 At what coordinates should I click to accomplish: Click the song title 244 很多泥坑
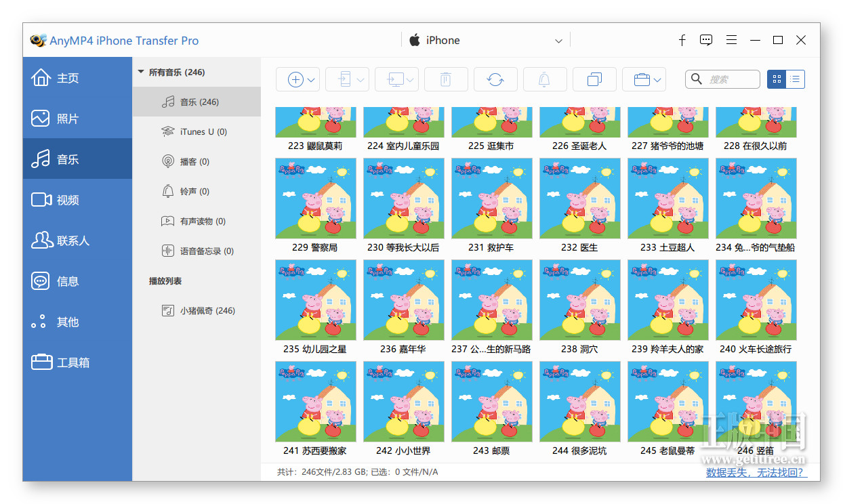point(579,450)
